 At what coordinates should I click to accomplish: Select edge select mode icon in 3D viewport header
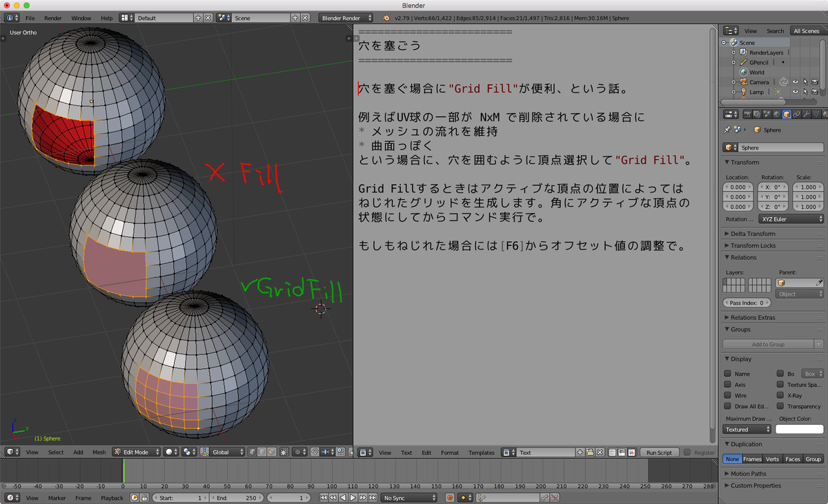(262, 452)
